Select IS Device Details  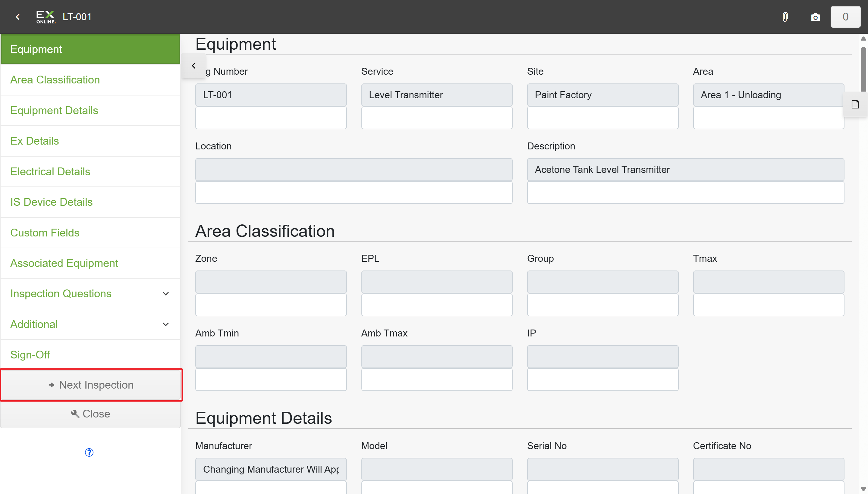coord(90,202)
